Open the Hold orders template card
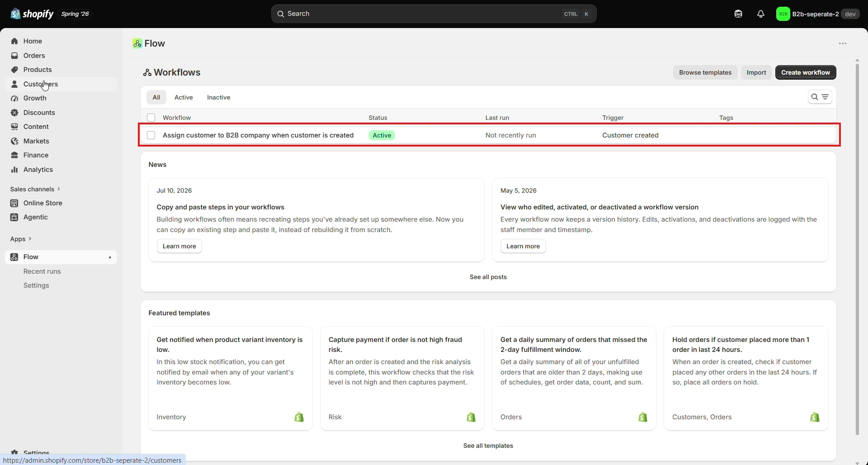Screen dimensions: 868x465 click(x=746, y=378)
